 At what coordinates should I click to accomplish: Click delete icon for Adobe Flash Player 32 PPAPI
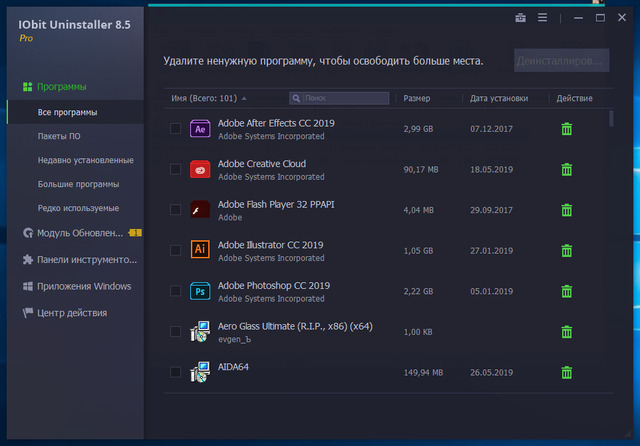tap(567, 210)
